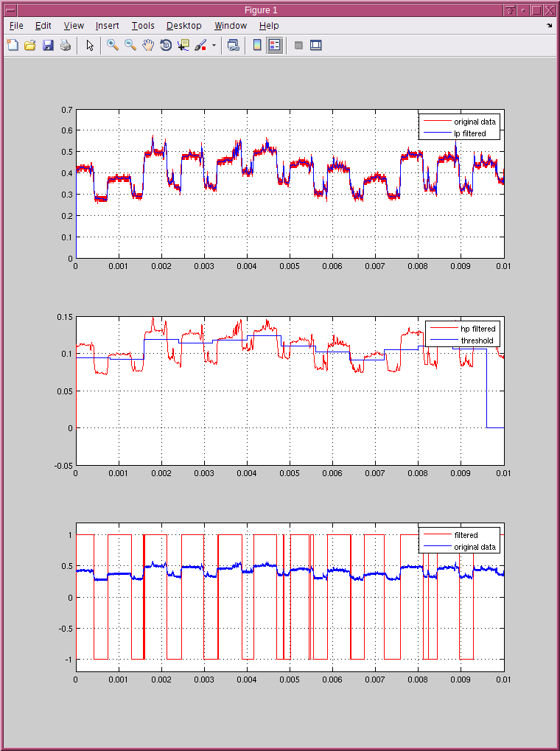Viewport: 560px width, 751px height.
Task: Click the 0.7 y-axis label on top plot
Action: (67, 110)
